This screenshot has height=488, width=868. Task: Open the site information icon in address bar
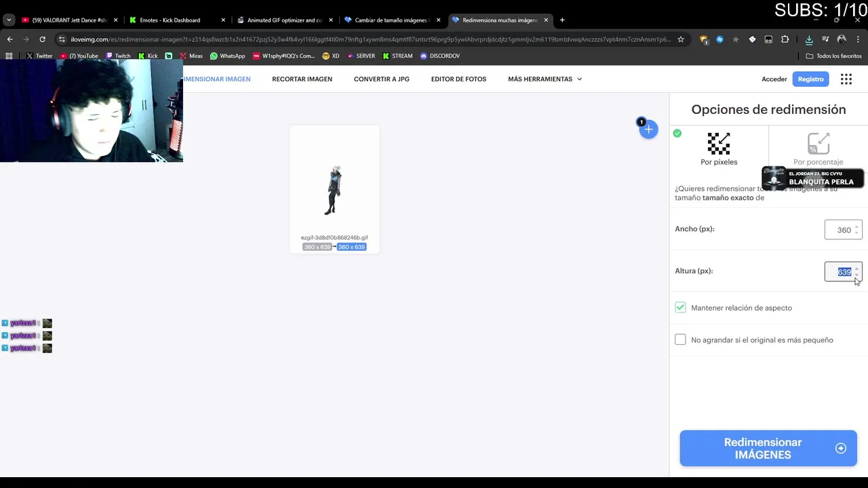tap(62, 39)
